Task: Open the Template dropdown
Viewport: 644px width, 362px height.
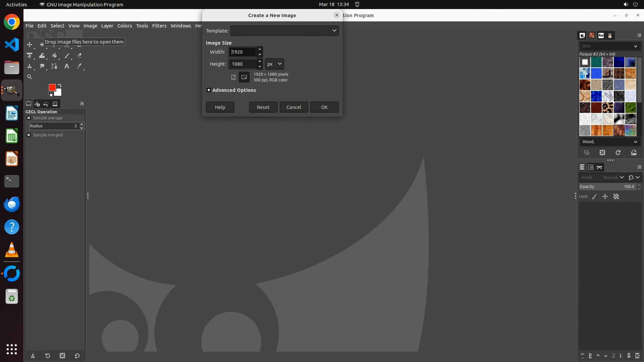Action: pos(284,31)
